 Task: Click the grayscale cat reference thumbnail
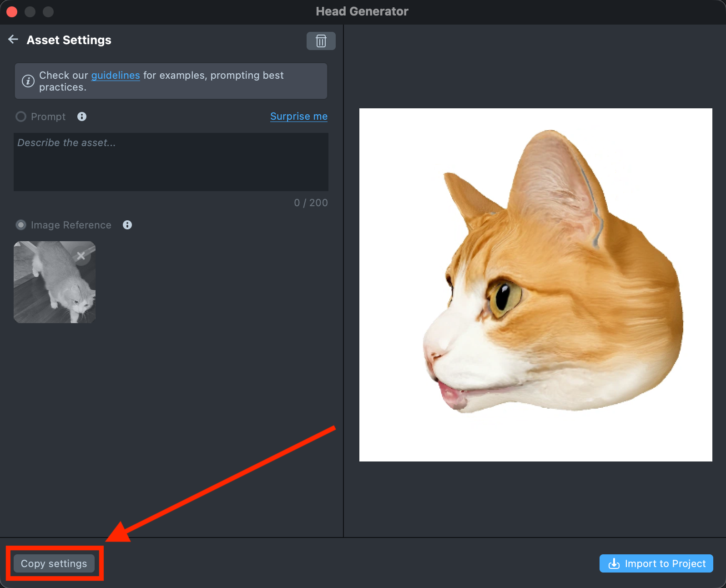pyautogui.click(x=50, y=287)
